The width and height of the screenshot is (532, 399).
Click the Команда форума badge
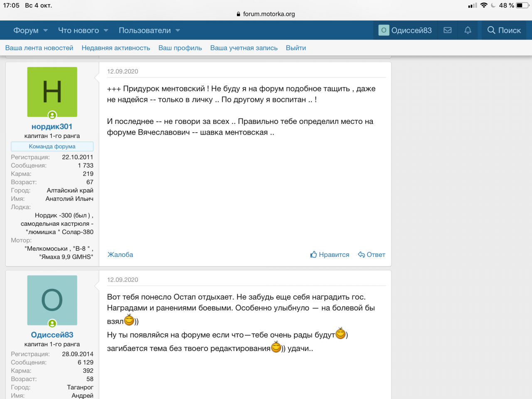52,146
